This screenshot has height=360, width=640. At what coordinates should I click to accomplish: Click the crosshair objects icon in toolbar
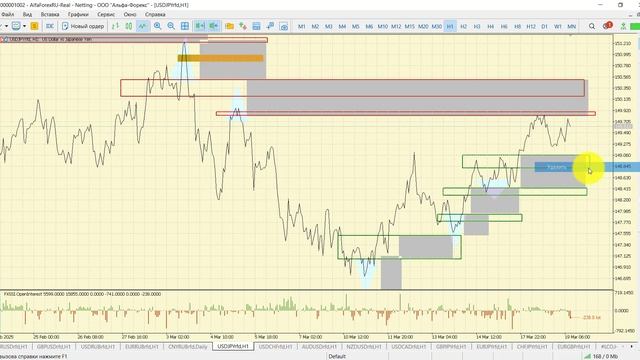(270, 26)
